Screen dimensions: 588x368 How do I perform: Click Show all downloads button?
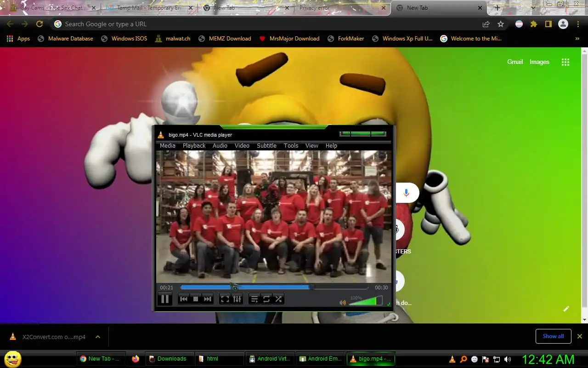pos(553,336)
